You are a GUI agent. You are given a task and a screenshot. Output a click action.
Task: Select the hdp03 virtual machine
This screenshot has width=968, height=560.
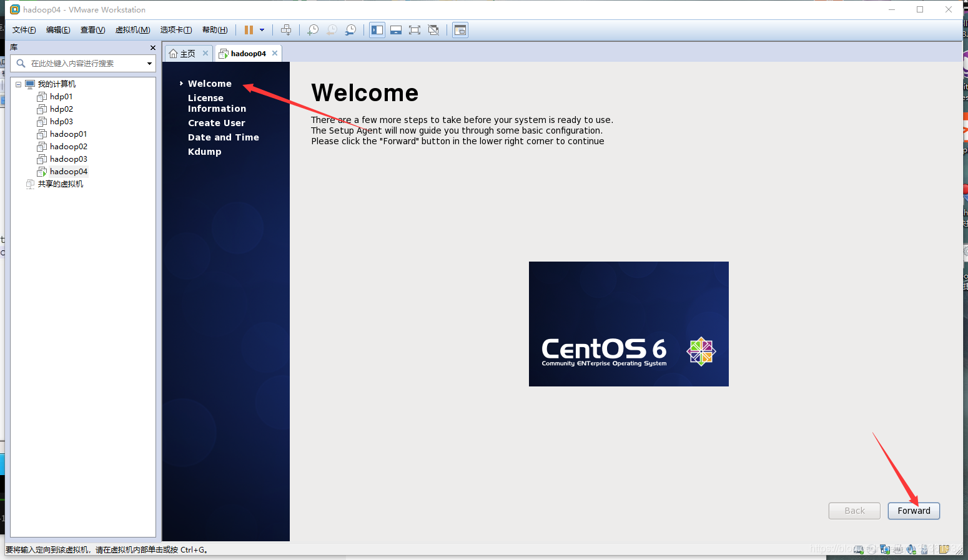61,122
